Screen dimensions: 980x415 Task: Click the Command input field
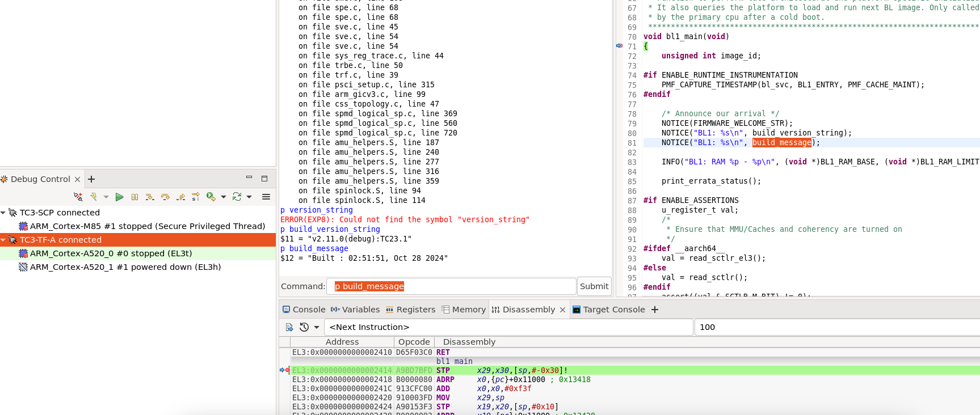(451, 286)
